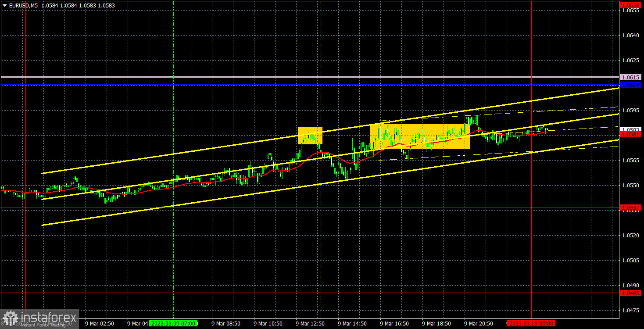The width and height of the screenshot is (644, 329).
Task: Click the 1.0595 price axis value
Action: click(630, 110)
